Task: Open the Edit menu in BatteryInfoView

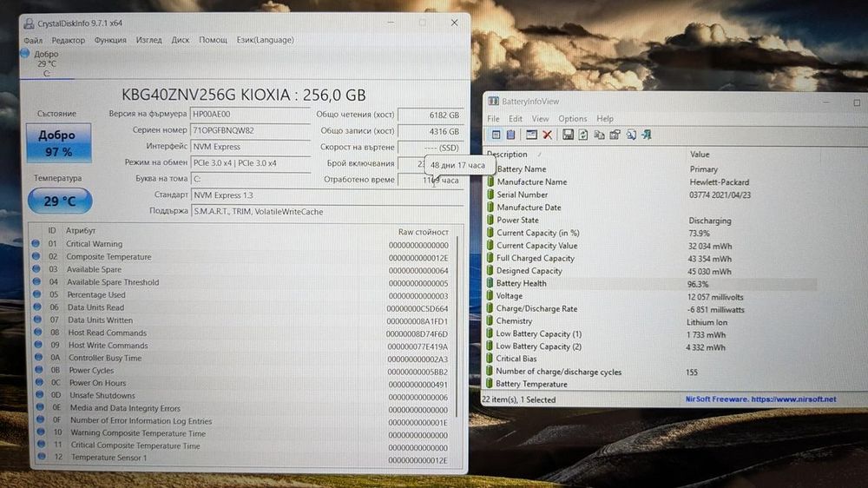Action: [516, 119]
